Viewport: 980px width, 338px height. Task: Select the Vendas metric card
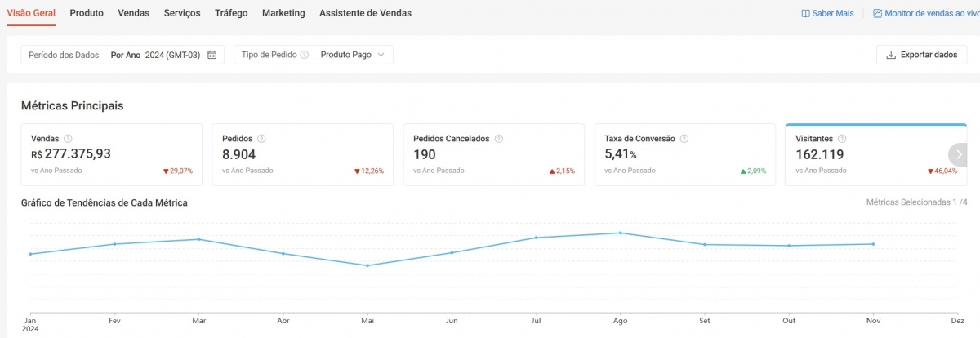tap(112, 155)
